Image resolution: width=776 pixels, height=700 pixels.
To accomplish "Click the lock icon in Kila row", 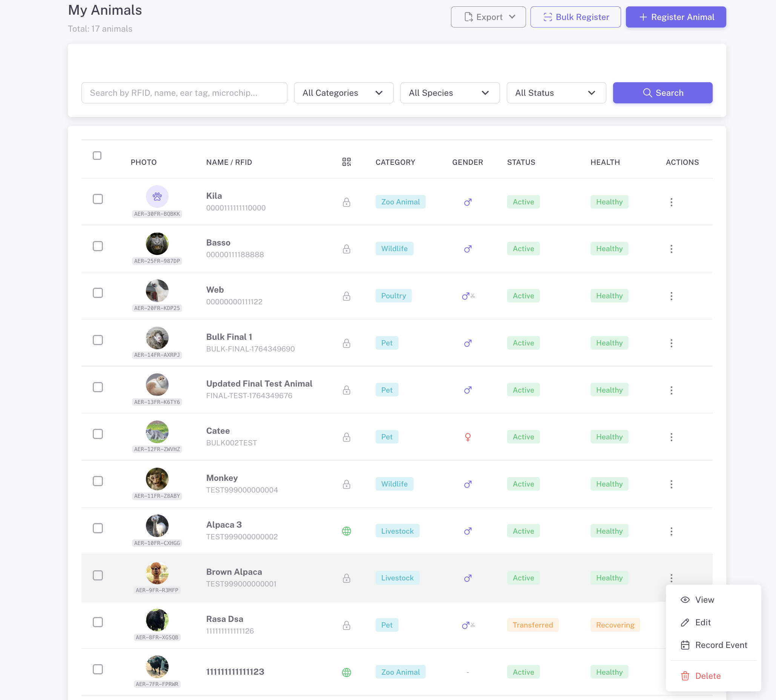I will click(346, 202).
